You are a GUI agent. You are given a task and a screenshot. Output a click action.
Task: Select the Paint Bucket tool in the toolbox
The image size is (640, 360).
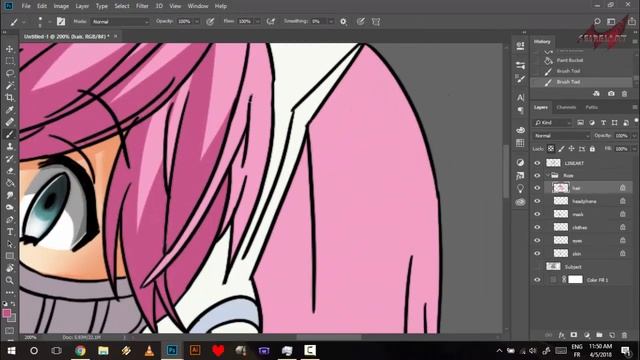coord(10,183)
